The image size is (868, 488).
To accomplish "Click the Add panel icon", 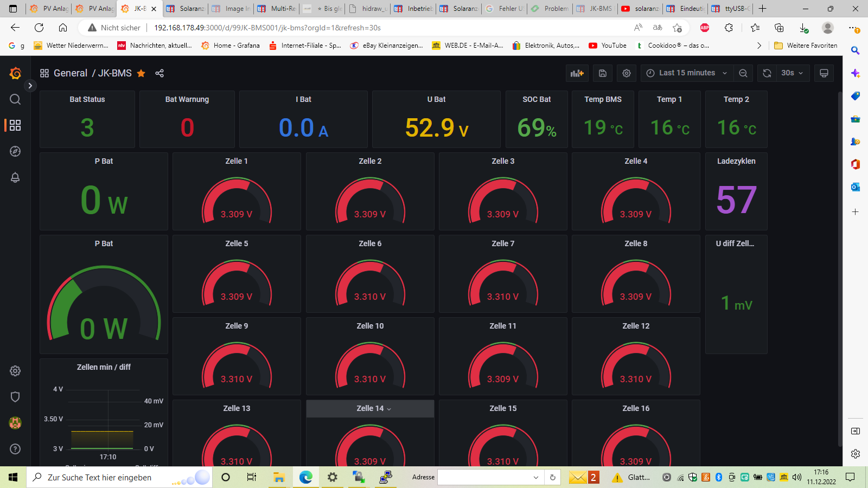I will 577,73.
